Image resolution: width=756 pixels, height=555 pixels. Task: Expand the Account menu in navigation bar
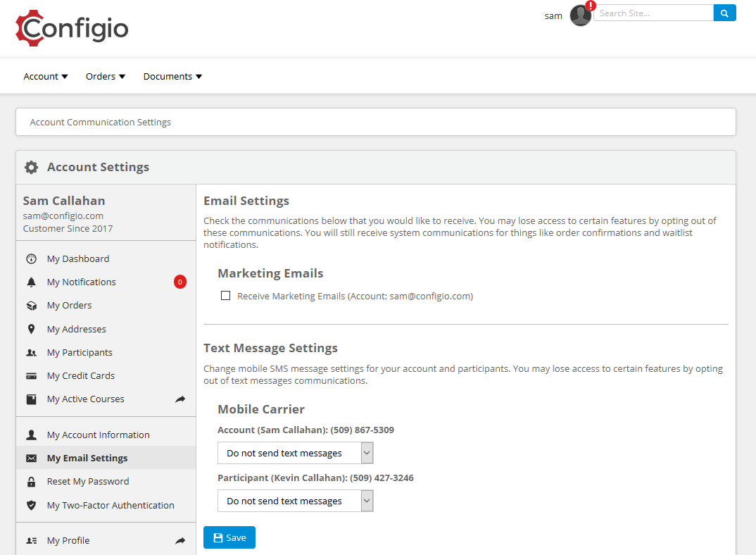pyautogui.click(x=46, y=76)
